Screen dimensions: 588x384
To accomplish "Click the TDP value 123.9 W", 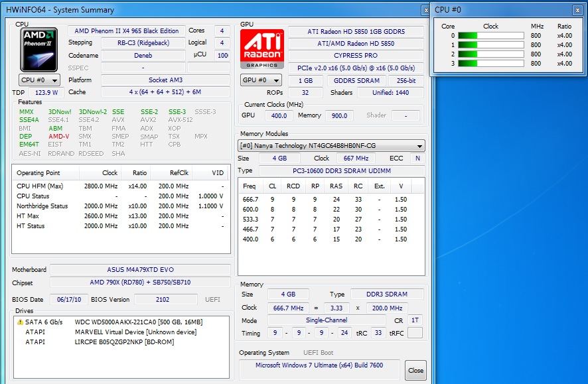I will coord(46,92).
